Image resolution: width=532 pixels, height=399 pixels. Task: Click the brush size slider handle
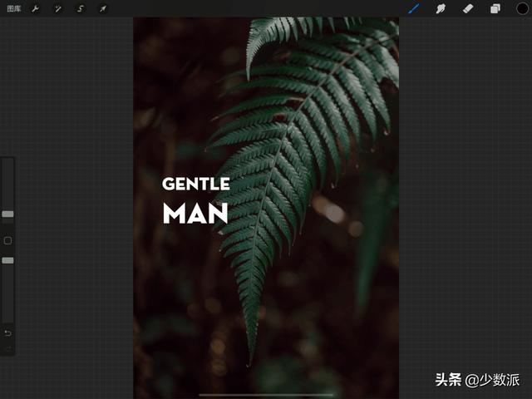[7, 214]
